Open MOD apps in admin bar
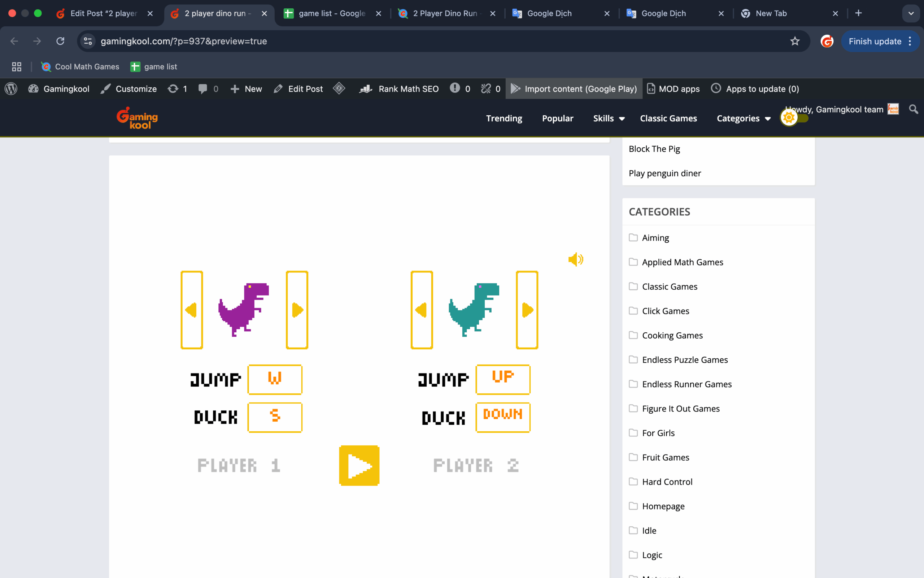Viewport: 924px width, 578px height. coord(674,89)
